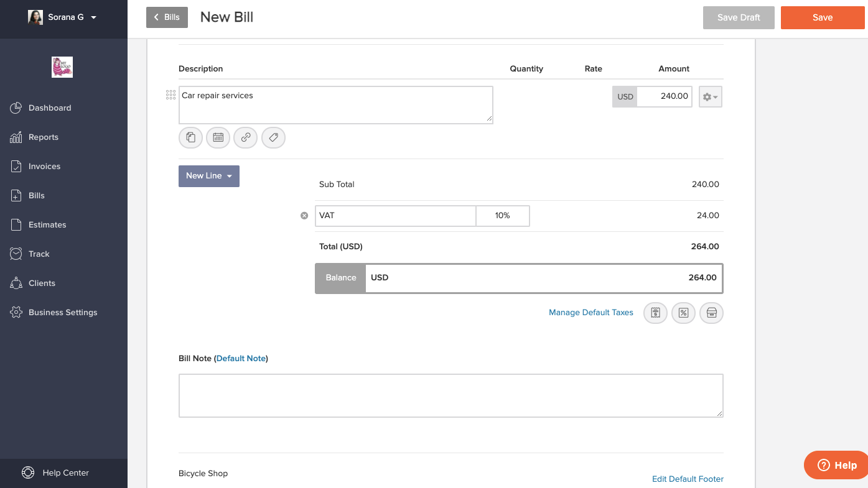Click the chain link icon below the description
The image size is (868, 488).
pos(246,137)
